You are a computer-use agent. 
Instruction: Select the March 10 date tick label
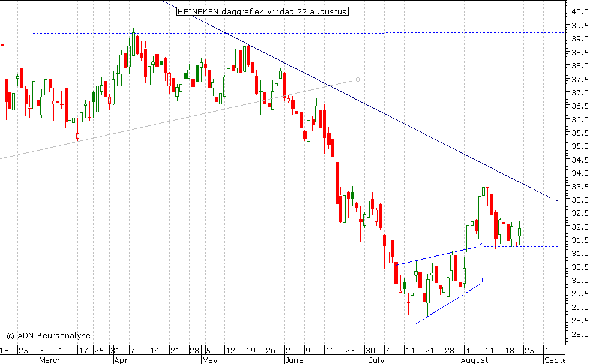[63, 351]
